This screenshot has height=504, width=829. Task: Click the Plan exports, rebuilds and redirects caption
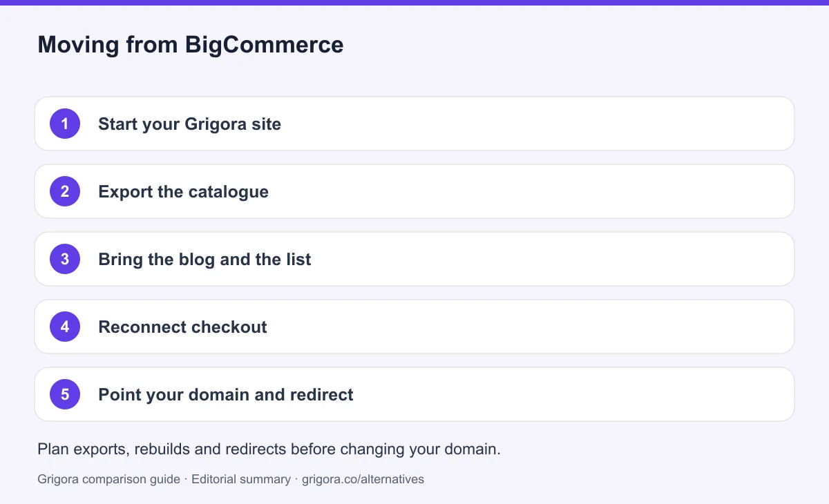(x=269, y=449)
